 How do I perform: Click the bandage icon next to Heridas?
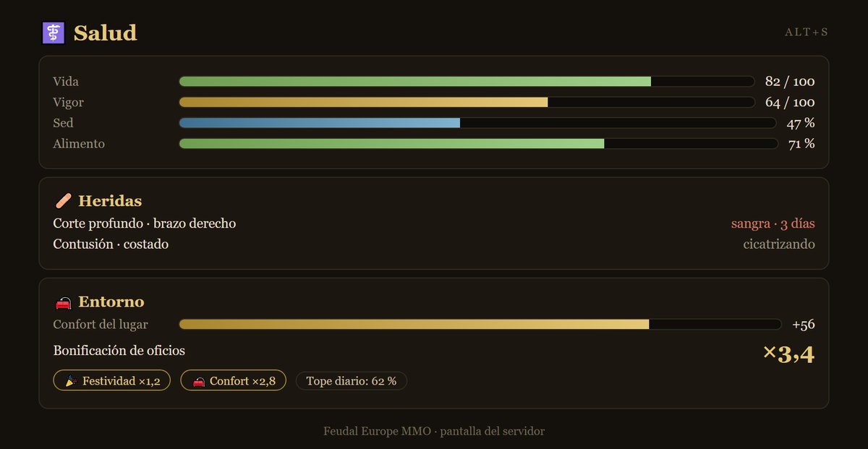pyautogui.click(x=63, y=201)
